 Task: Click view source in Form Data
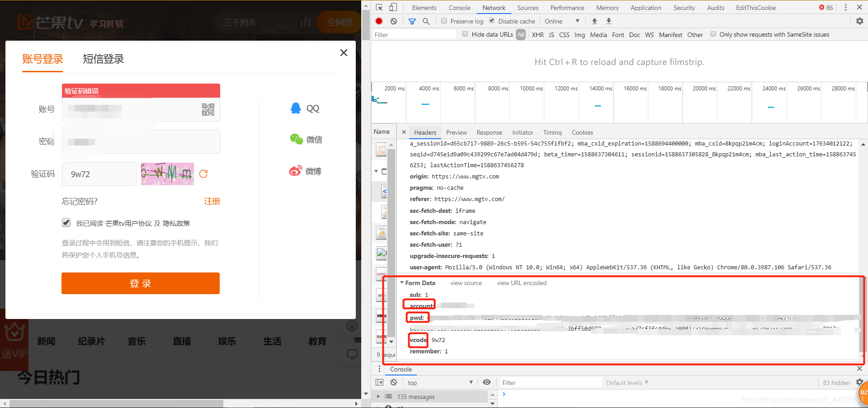466,283
